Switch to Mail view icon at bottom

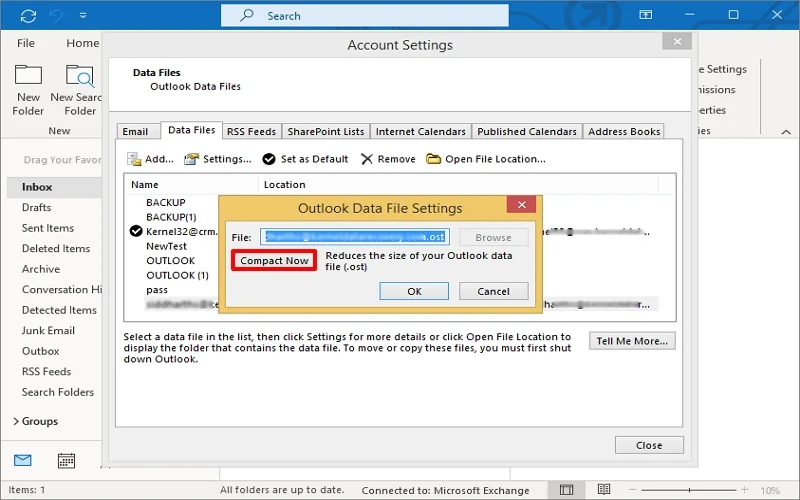coord(22,460)
